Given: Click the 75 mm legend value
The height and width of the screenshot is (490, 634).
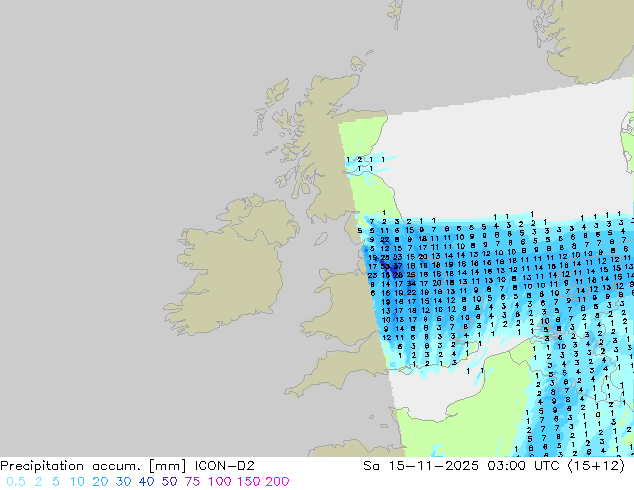Looking at the screenshot, I should (192, 482).
